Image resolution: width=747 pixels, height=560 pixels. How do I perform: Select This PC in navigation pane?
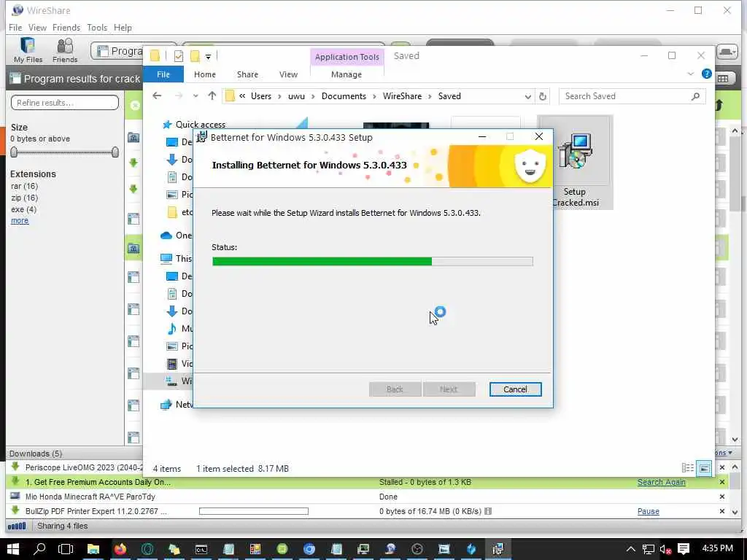[177, 259]
